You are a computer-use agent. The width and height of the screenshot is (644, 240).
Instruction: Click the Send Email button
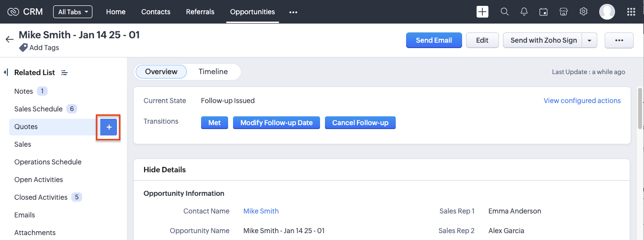(x=434, y=40)
